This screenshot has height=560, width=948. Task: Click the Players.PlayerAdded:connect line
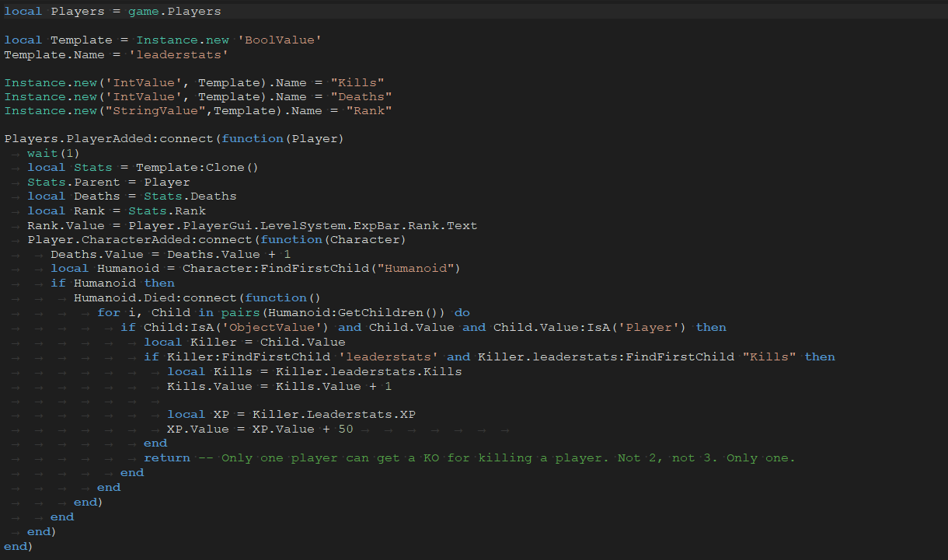[174, 138]
